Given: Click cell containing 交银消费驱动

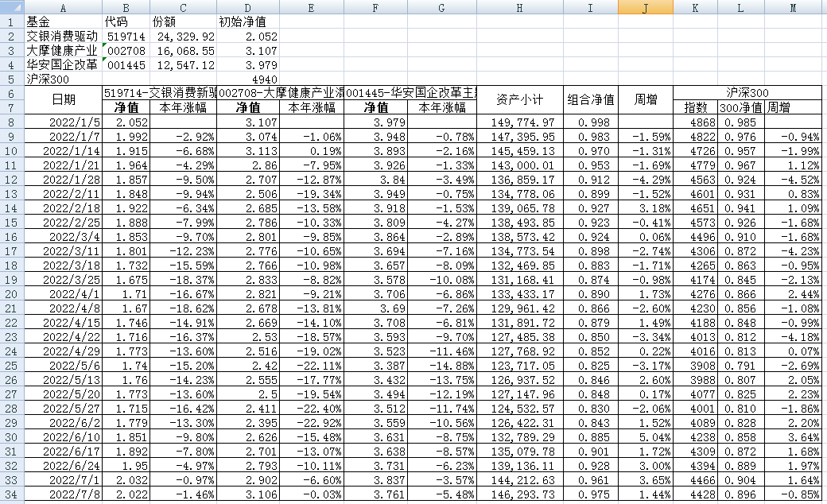Looking at the screenshot, I should coord(63,37).
